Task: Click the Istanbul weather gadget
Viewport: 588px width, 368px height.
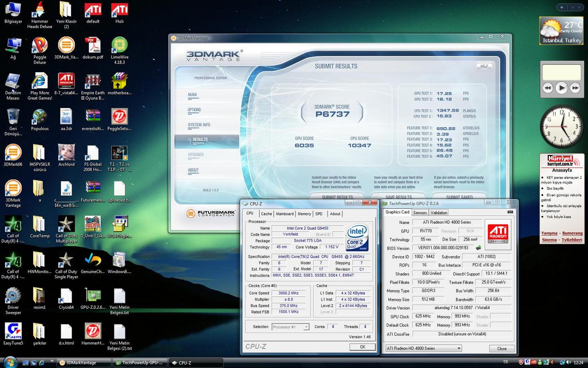Action: [561, 31]
